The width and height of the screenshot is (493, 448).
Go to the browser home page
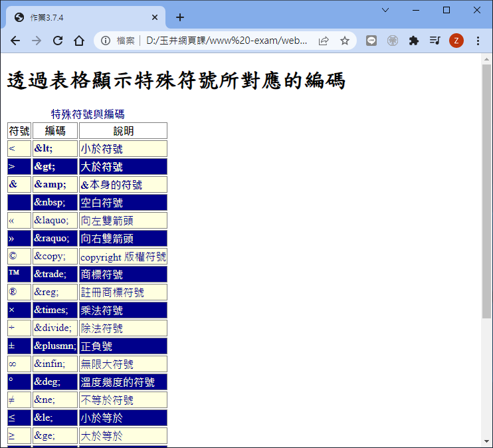(x=79, y=41)
